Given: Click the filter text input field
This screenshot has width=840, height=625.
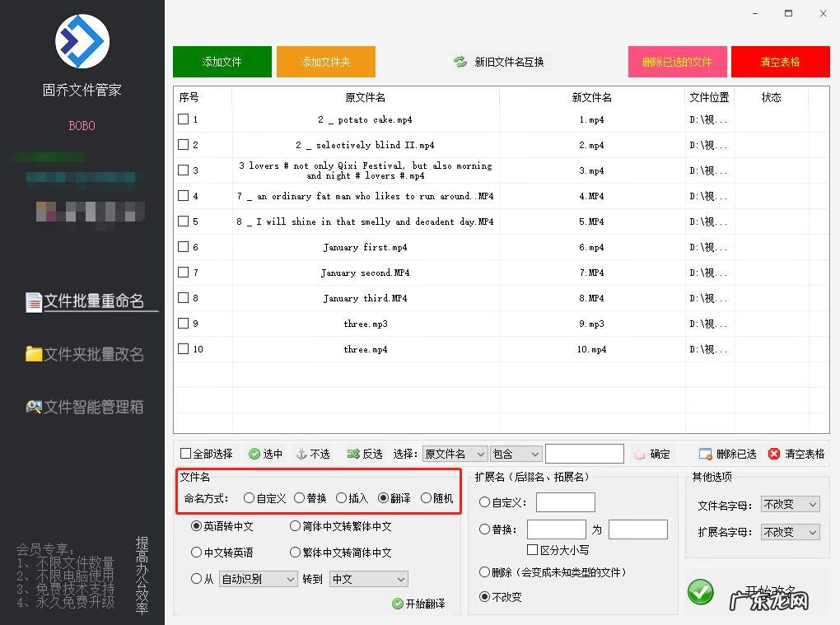Looking at the screenshot, I should point(584,454).
